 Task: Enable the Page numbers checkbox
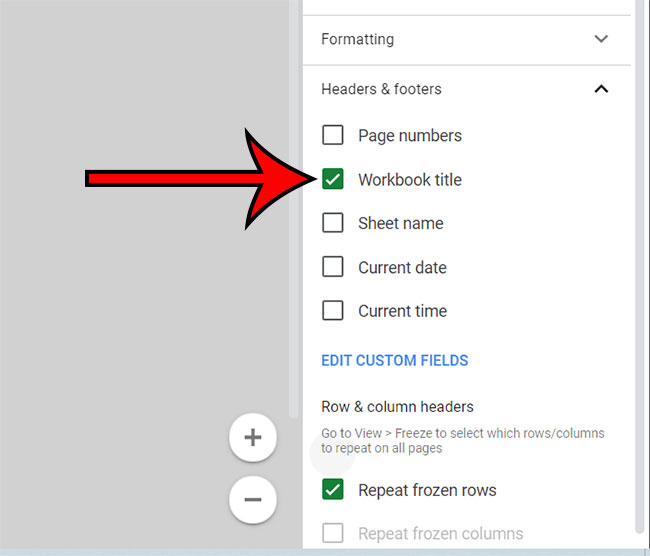(332, 135)
